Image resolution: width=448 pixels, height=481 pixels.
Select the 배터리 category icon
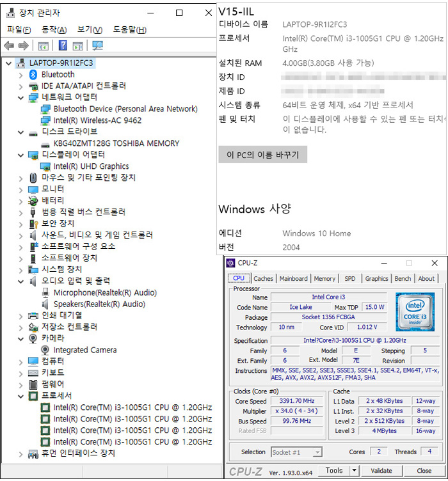point(33,201)
